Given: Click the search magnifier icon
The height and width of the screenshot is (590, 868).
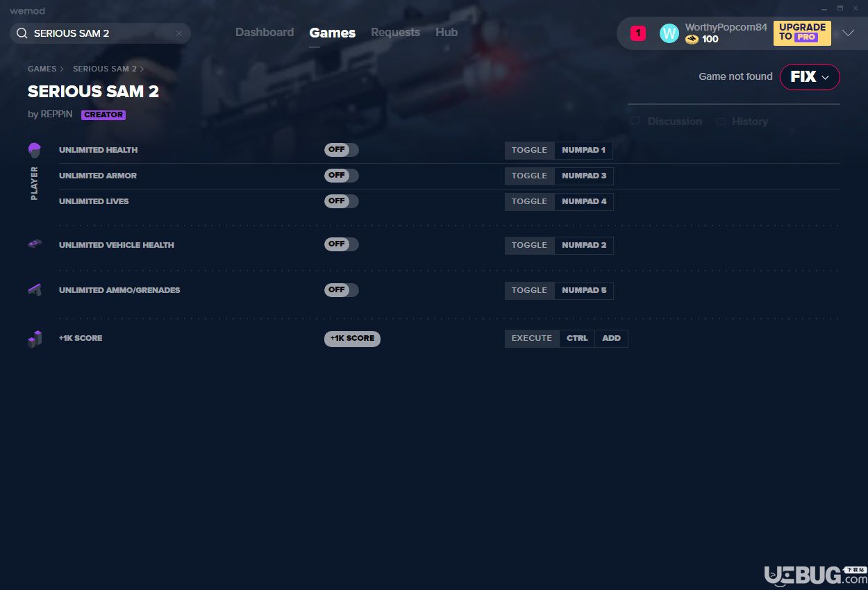Looking at the screenshot, I should 22,33.
